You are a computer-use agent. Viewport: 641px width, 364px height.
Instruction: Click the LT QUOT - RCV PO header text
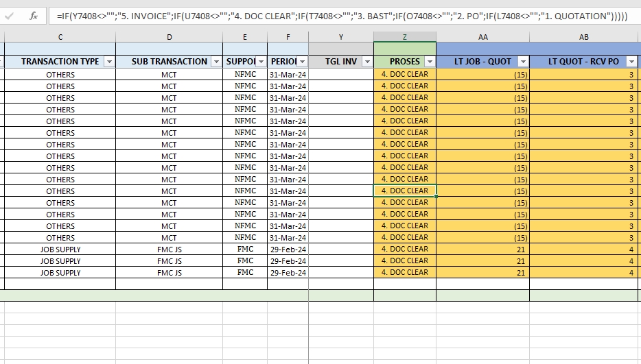point(583,62)
